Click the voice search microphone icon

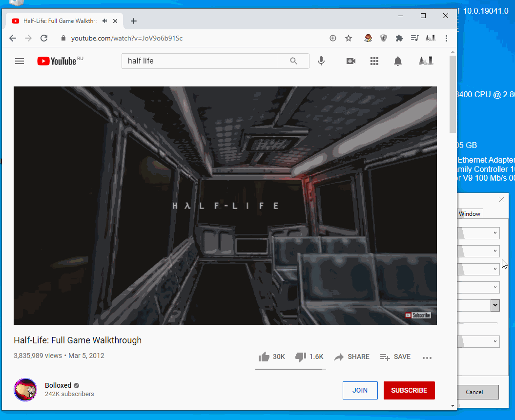pyautogui.click(x=321, y=61)
